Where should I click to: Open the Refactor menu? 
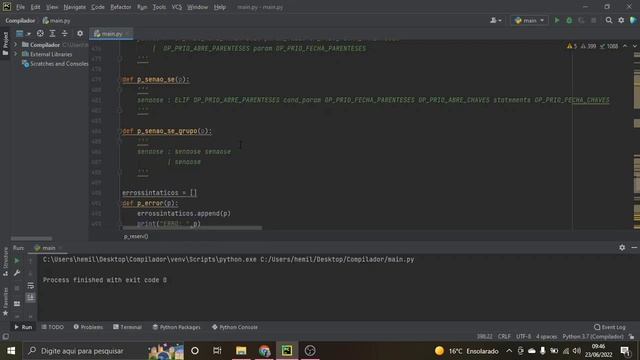coord(120,7)
